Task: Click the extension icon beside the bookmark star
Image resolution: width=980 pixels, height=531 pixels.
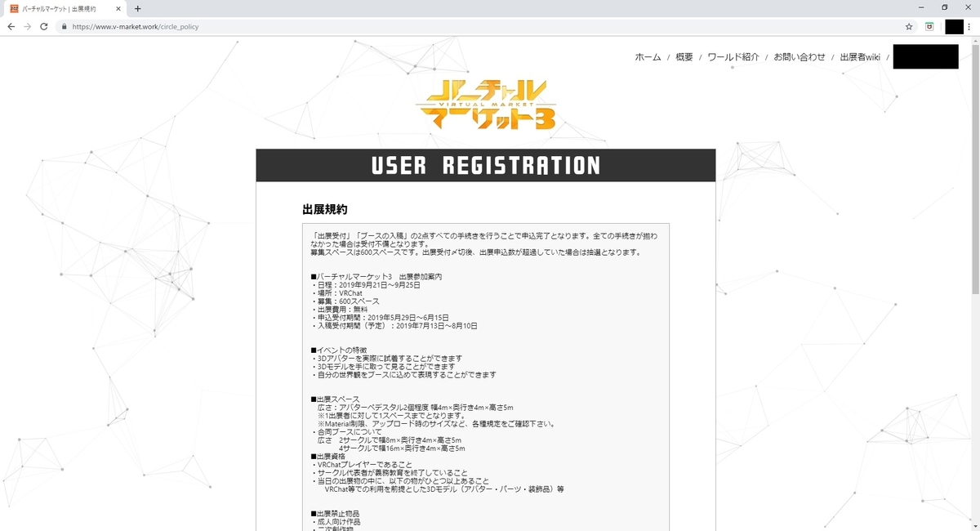Action: click(929, 26)
